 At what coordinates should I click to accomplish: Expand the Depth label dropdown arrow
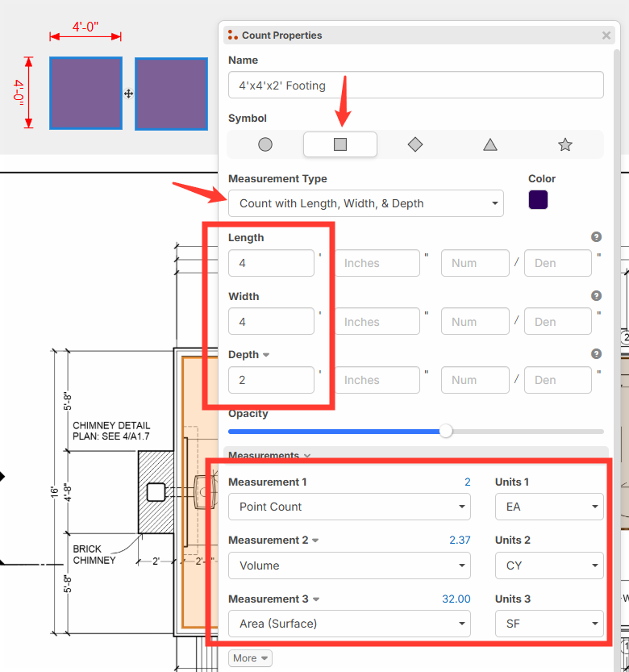(266, 355)
